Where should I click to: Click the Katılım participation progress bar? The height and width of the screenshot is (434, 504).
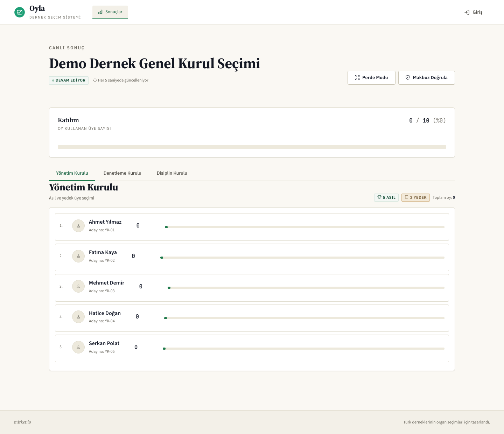coord(252,147)
